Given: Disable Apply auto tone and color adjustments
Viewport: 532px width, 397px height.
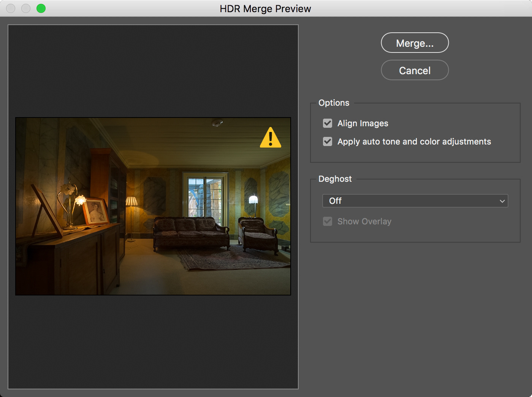Looking at the screenshot, I should click(x=328, y=141).
